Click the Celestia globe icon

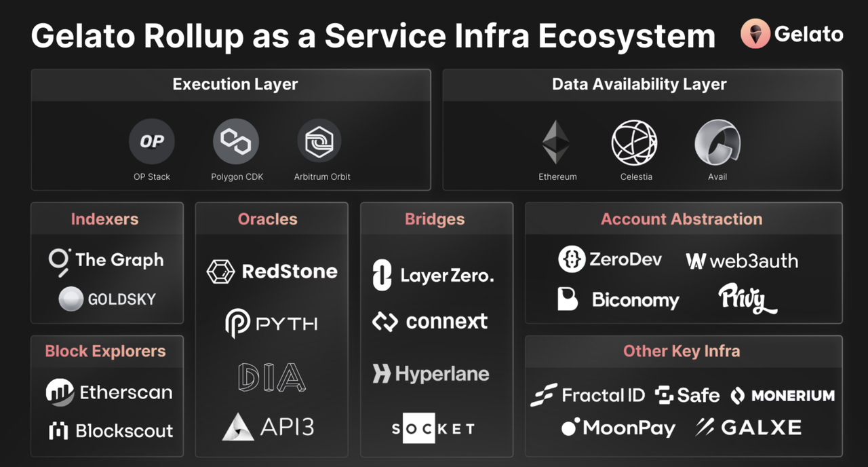click(x=634, y=143)
